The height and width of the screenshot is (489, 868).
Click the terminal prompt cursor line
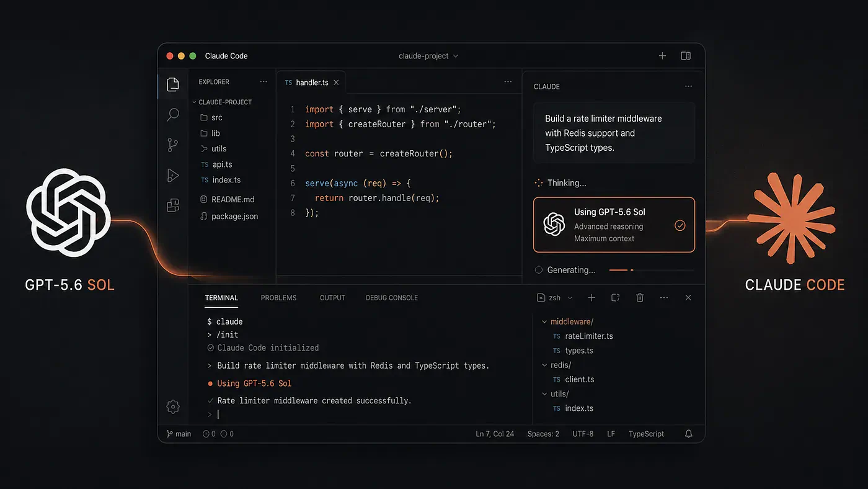tap(213, 414)
